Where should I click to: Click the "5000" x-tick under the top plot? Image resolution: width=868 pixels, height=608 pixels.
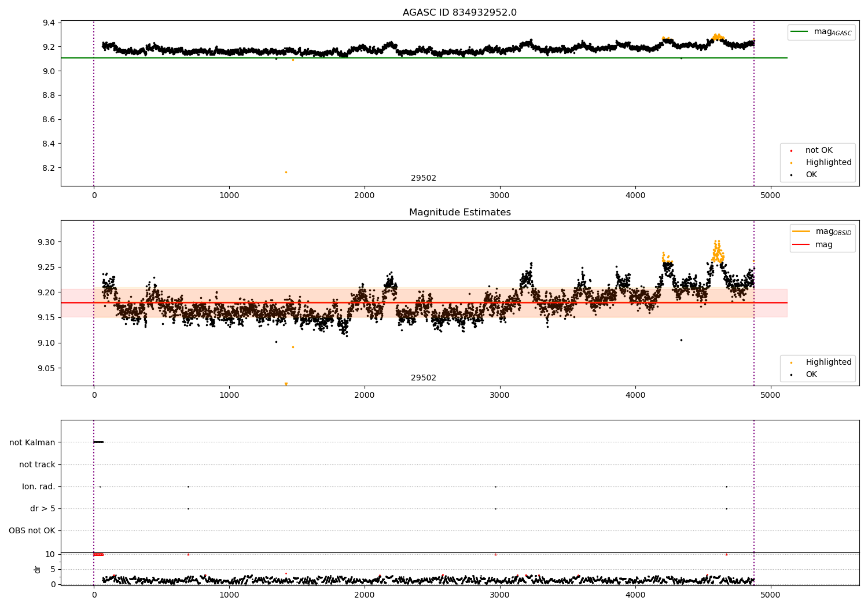click(x=770, y=196)
